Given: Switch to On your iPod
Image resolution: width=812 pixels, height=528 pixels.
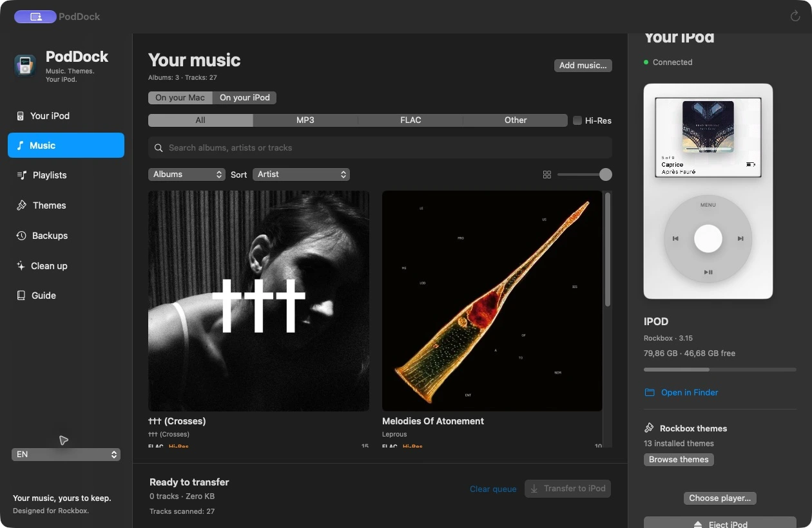Looking at the screenshot, I should click(245, 98).
